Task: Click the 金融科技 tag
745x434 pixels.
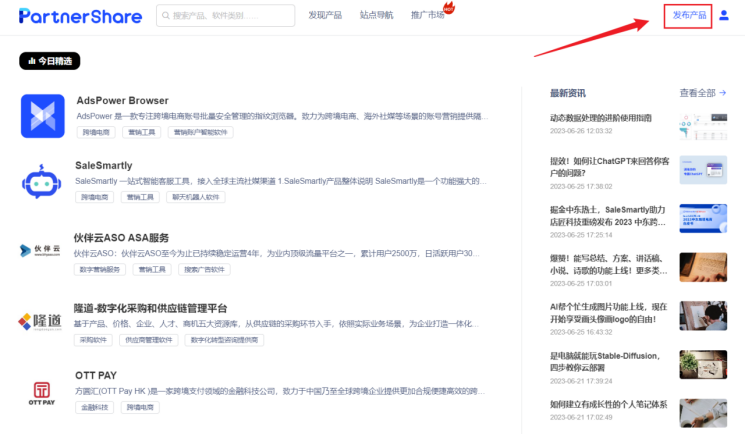Action: [95, 407]
